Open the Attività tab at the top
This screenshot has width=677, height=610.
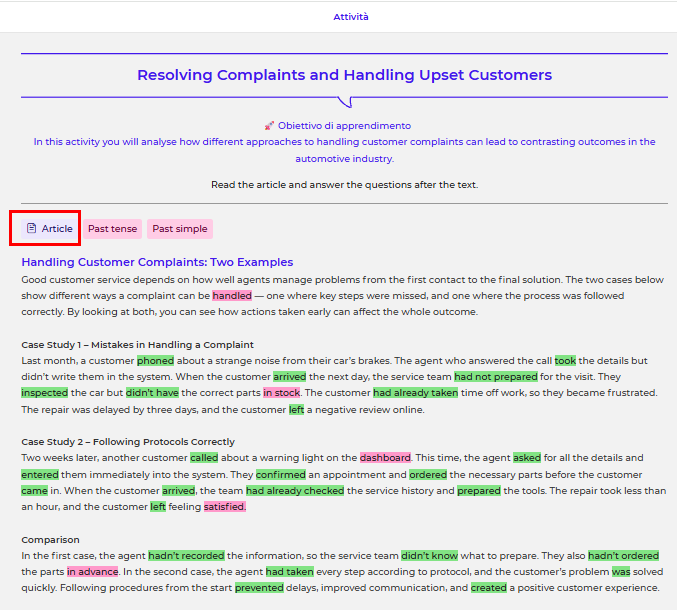[350, 17]
